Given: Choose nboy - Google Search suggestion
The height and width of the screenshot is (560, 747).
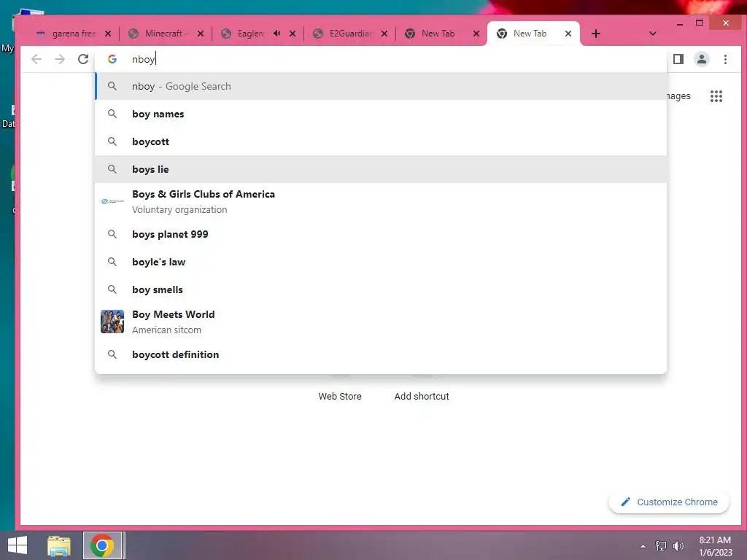Looking at the screenshot, I should click(381, 86).
